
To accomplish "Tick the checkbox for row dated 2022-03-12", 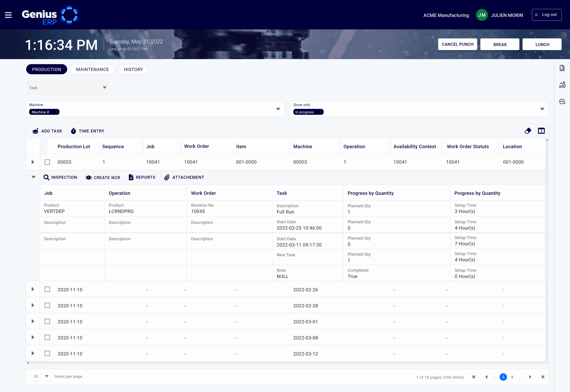I will click(x=47, y=354).
